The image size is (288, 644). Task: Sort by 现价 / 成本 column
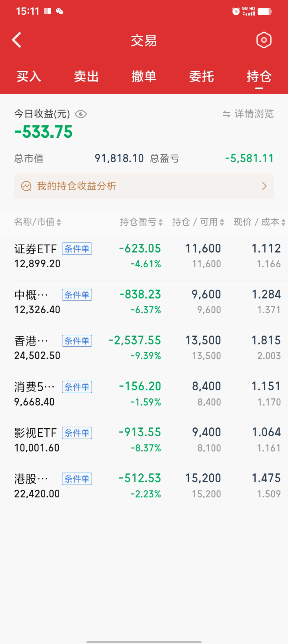[x=259, y=222]
